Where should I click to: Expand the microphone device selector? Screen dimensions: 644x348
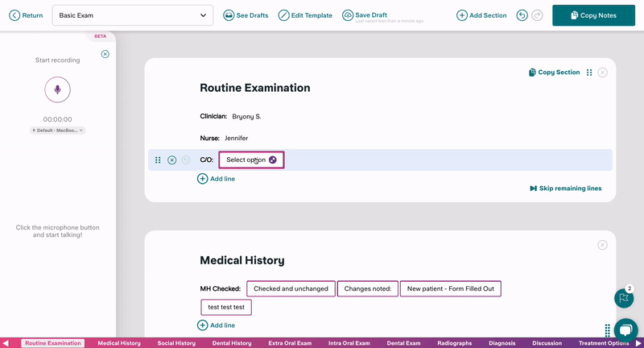57,130
